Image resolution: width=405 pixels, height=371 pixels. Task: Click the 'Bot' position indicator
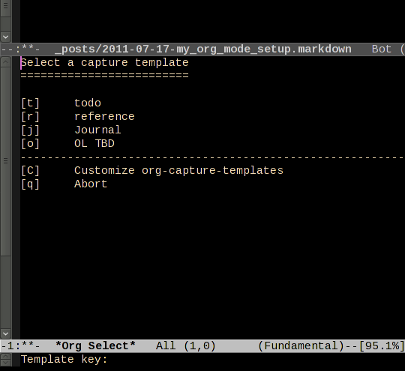(381, 49)
